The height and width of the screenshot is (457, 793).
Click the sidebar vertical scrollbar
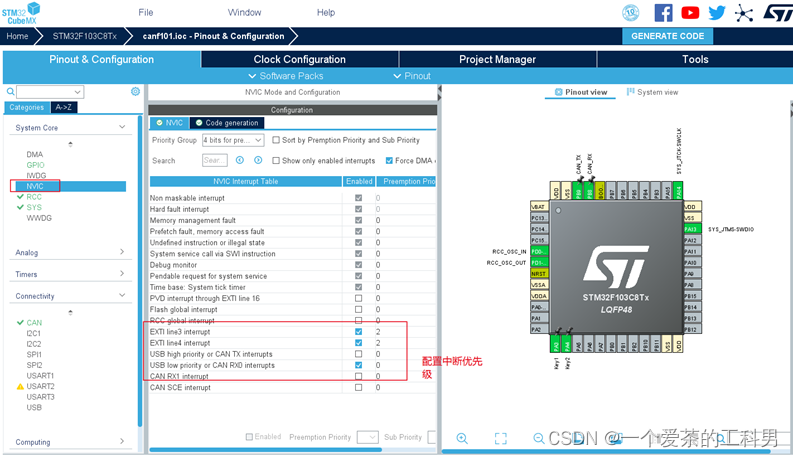coord(140,270)
